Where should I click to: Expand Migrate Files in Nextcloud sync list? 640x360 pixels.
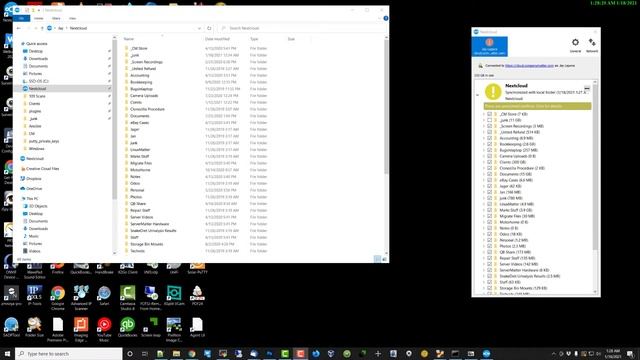(x=484, y=216)
